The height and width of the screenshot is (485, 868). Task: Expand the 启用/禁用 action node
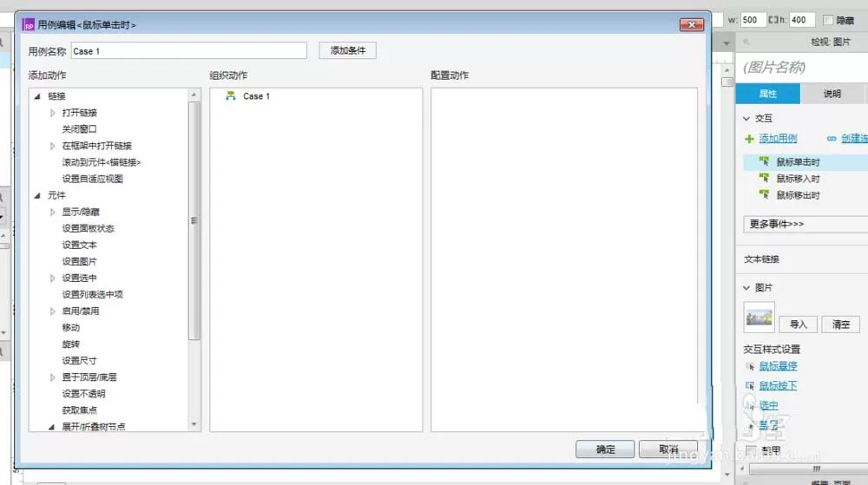click(x=53, y=311)
